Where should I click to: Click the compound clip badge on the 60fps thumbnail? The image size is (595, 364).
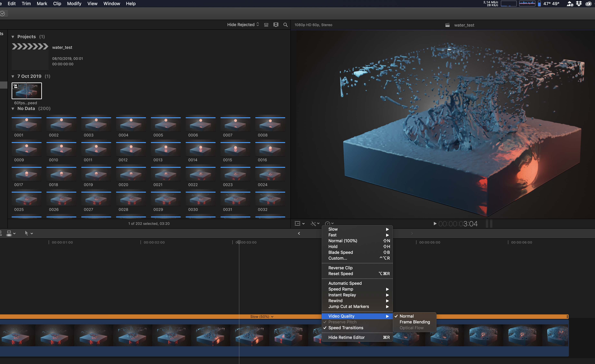click(x=15, y=86)
